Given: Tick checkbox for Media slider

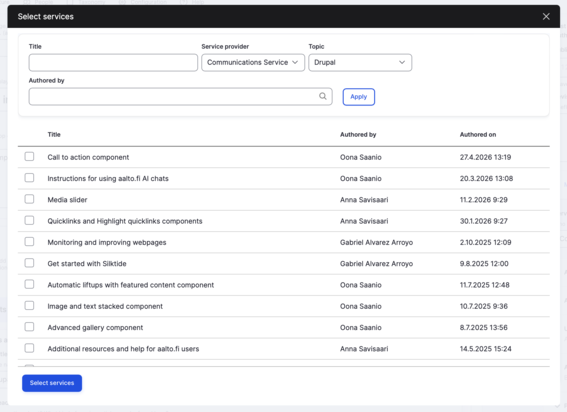Looking at the screenshot, I should (x=29, y=199).
